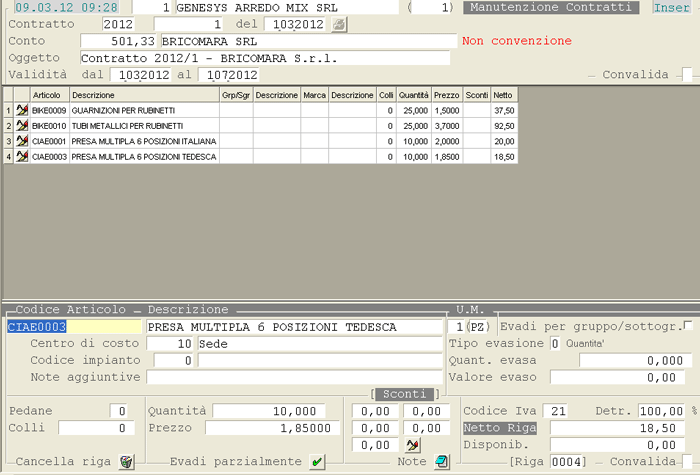Click the Codice impianto code field
Screen dimensions: 700x475
click(x=174, y=360)
